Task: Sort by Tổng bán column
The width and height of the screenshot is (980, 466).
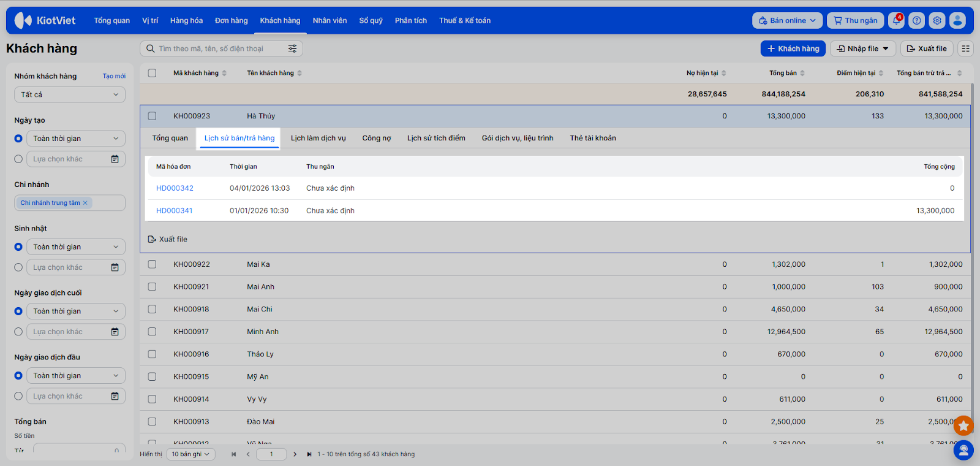Action: (x=787, y=73)
